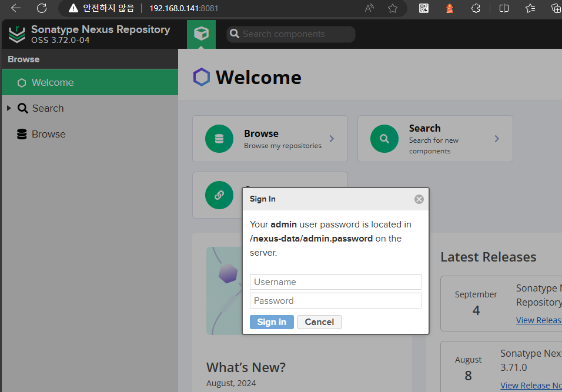The height and width of the screenshot is (392, 562).
Task: Click the Search card chevron arrow
Action: (497, 139)
